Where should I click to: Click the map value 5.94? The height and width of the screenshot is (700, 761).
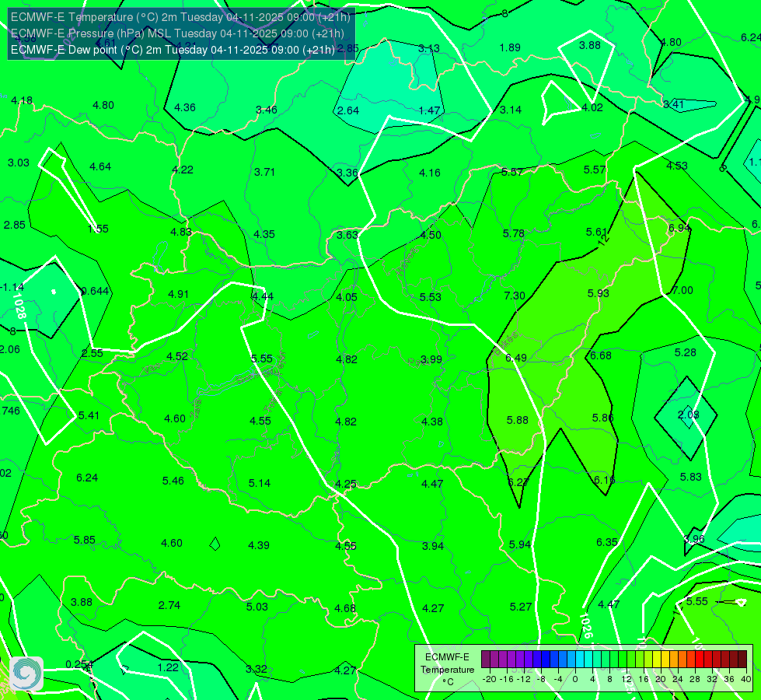click(520, 545)
